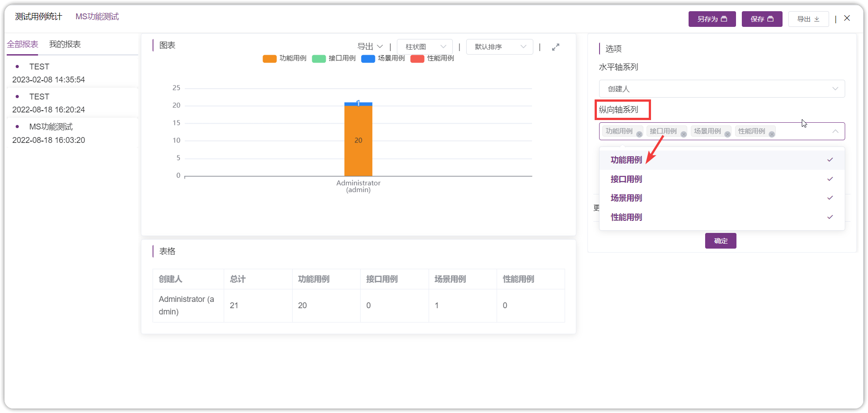Switch to 我的报表 tab
Image resolution: width=868 pixels, height=413 pixels.
click(65, 44)
